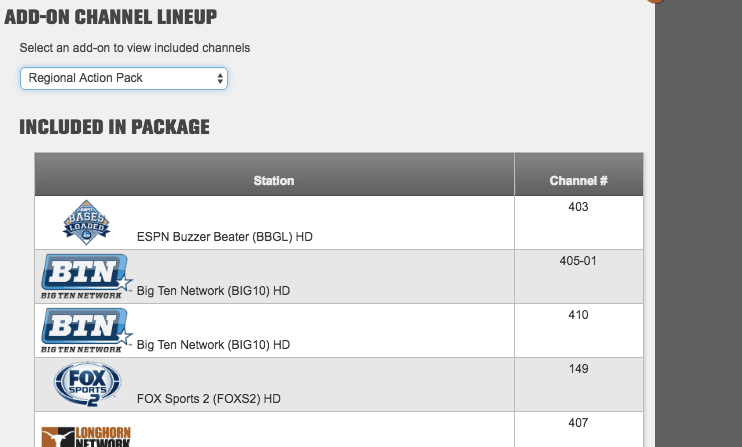
Task: Select channel number 410
Action: [x=578, y=315]
